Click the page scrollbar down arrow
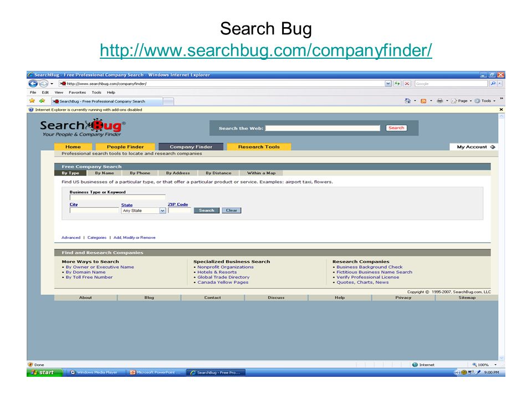The width and height of the screenshot is (532, 399). point(502,358)
